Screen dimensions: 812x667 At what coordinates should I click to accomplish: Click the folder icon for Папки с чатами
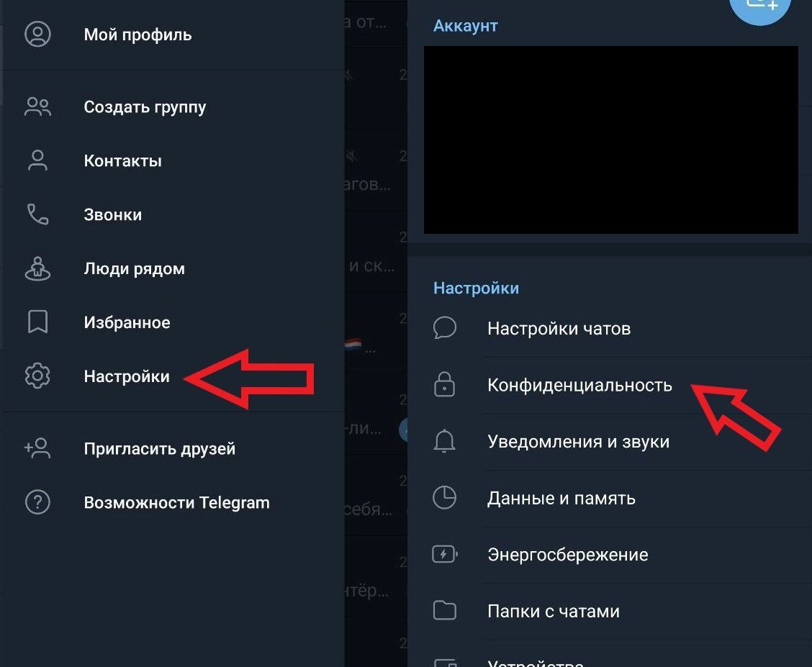(x=444, y=611)
